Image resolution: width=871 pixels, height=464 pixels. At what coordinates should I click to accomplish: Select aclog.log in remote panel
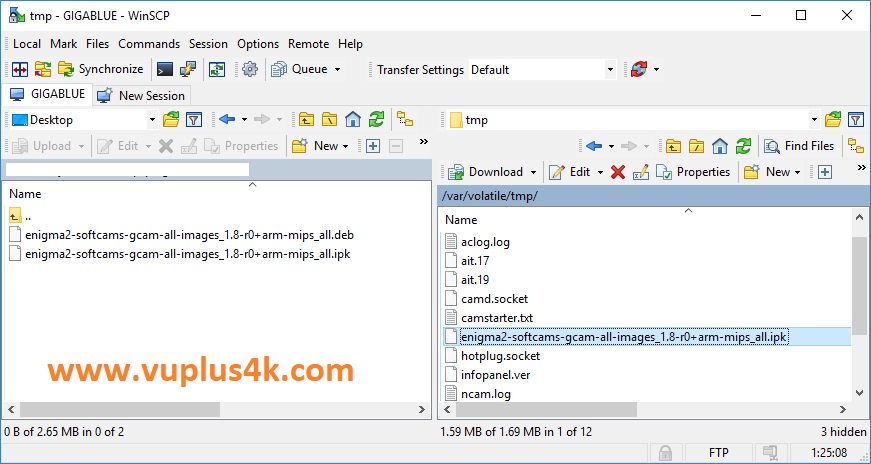(x=485, y=242)
